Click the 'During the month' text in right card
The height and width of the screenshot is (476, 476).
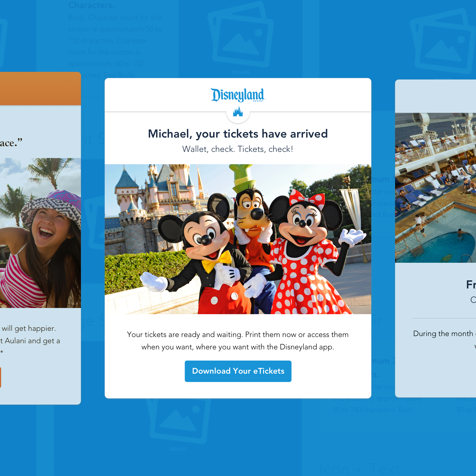(444, 334)
